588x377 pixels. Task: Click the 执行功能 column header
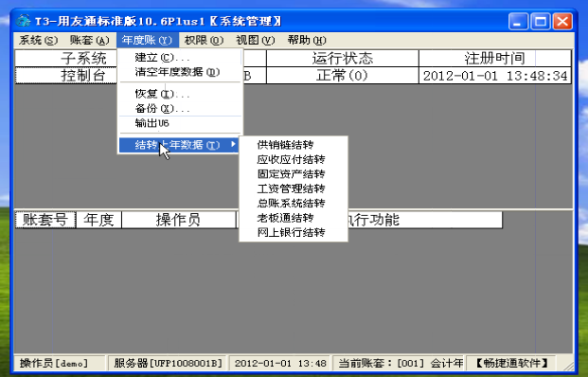pos(424,220)
